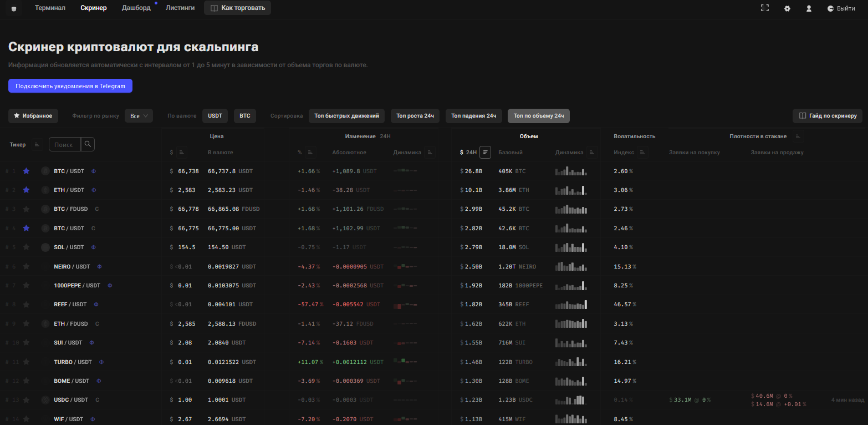Unfavorite ETH / USDT with its star
868x425 pixels.
[26, 190]
